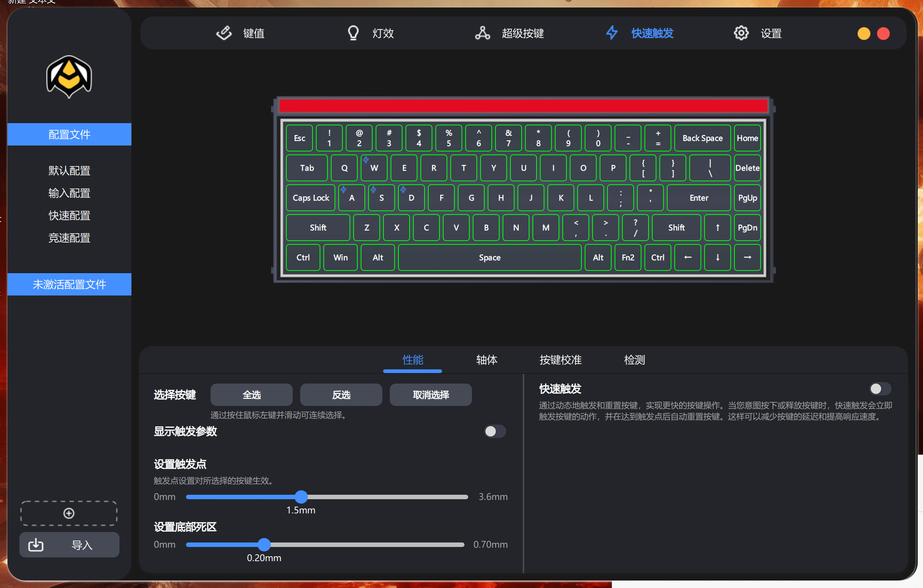Select the Delete key
Image resolution: width=923 pixels, height=588 pixels.
coord(748,168)
